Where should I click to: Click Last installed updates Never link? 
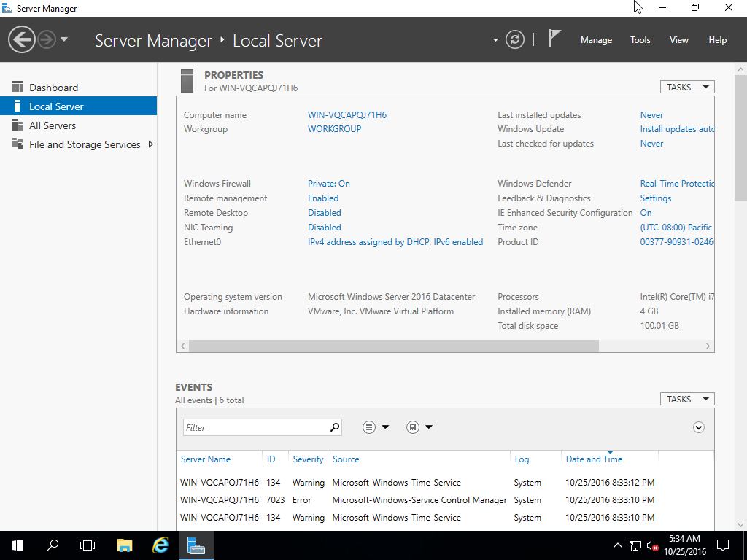pos(651,114)
